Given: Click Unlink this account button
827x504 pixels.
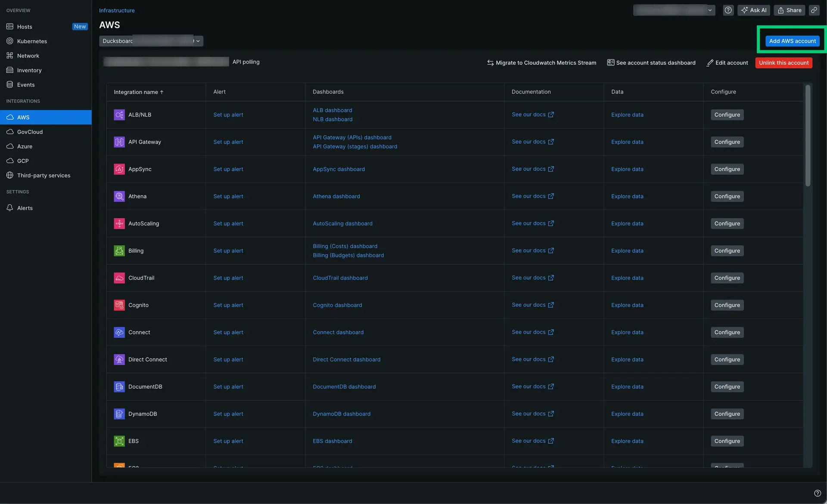Looking at the screenshot, I should pyautogui.click(x=783, y=63).
